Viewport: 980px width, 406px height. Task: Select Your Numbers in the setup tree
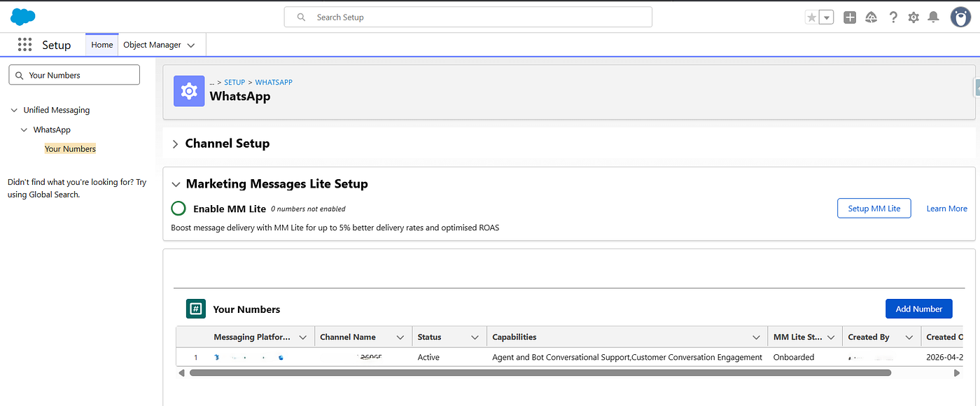point(70,148)
